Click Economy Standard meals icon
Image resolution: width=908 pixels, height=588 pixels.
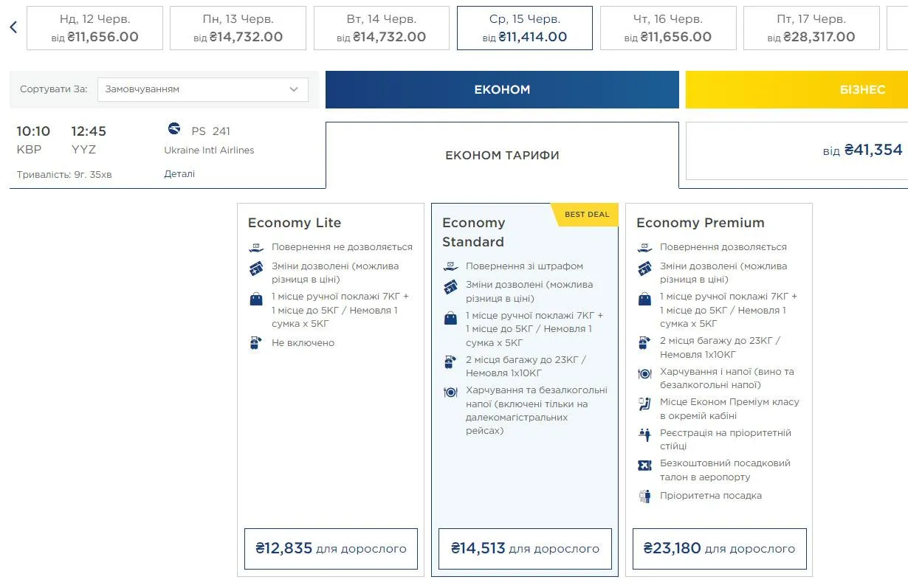coord(450,392)
